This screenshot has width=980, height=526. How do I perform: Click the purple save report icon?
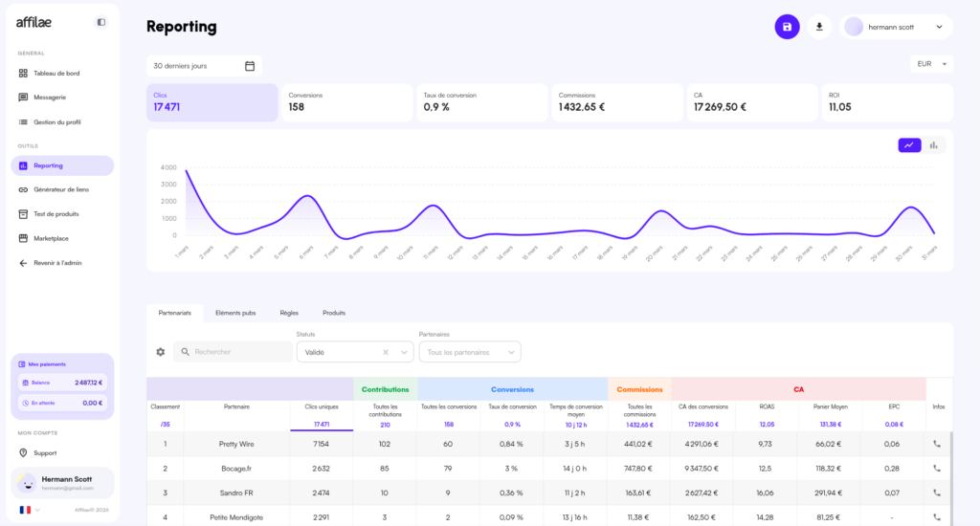pos(787,27)
